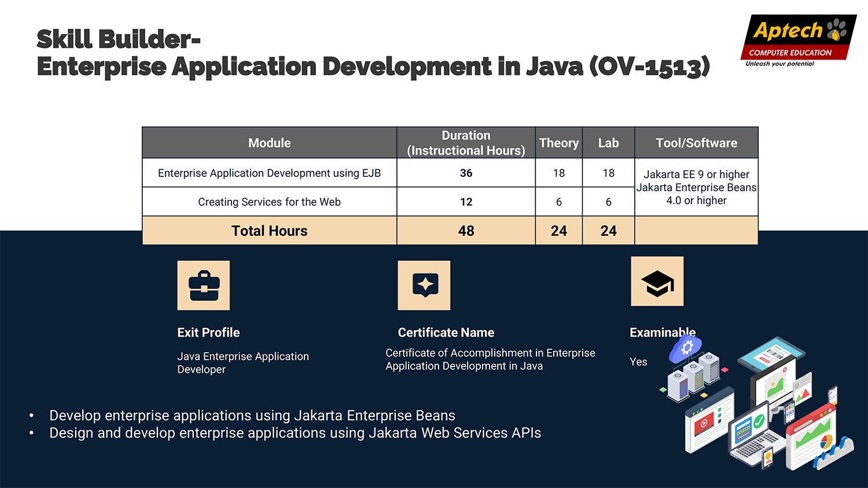The image size is (868, 488).
Task: Click the Certificate Name heading
Action: pos(446,332)
